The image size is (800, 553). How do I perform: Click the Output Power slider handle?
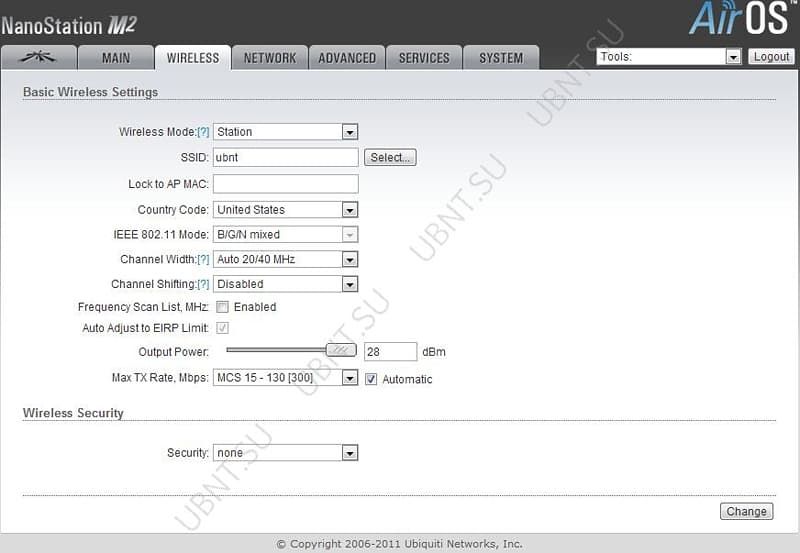341,350
